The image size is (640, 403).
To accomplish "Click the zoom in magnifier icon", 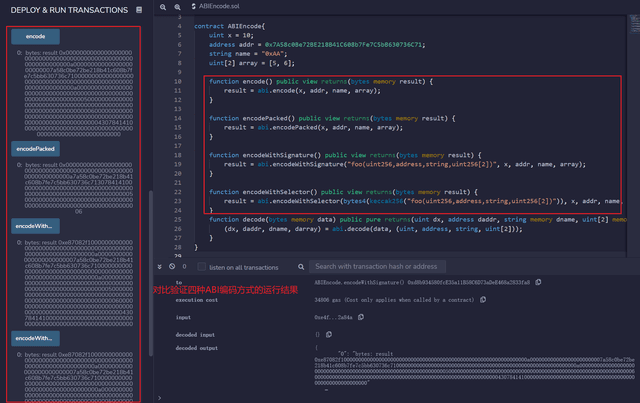I will 178,7.
